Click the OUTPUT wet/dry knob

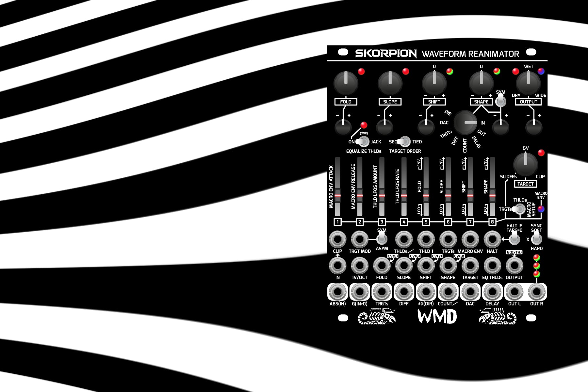click(x=528, y=83)
